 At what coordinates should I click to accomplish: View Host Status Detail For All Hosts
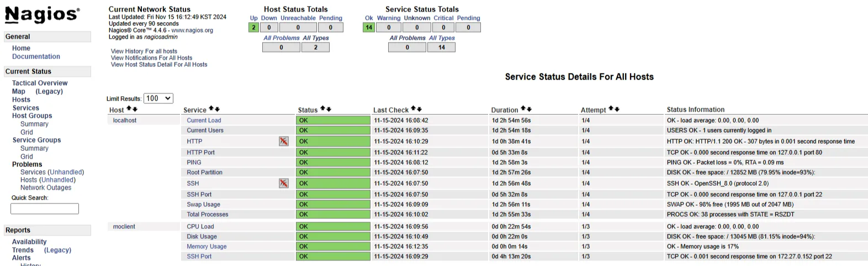[x=159, y=64]
